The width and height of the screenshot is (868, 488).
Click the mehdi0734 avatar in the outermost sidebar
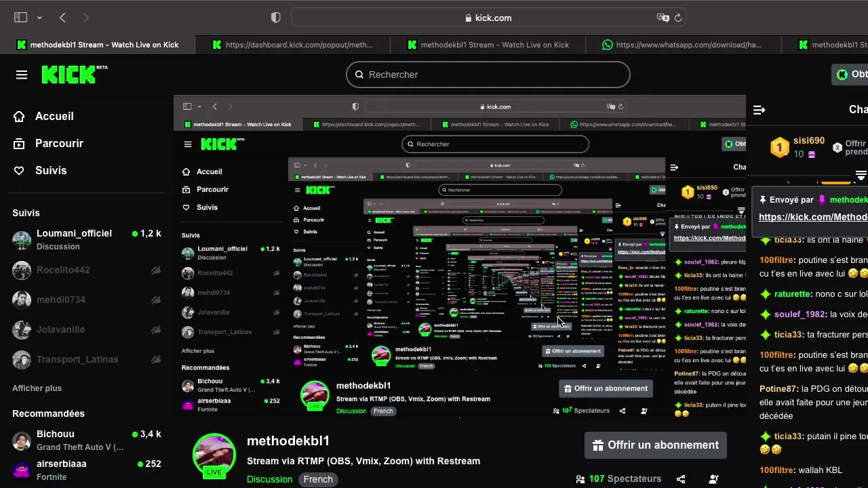(22, 300)
